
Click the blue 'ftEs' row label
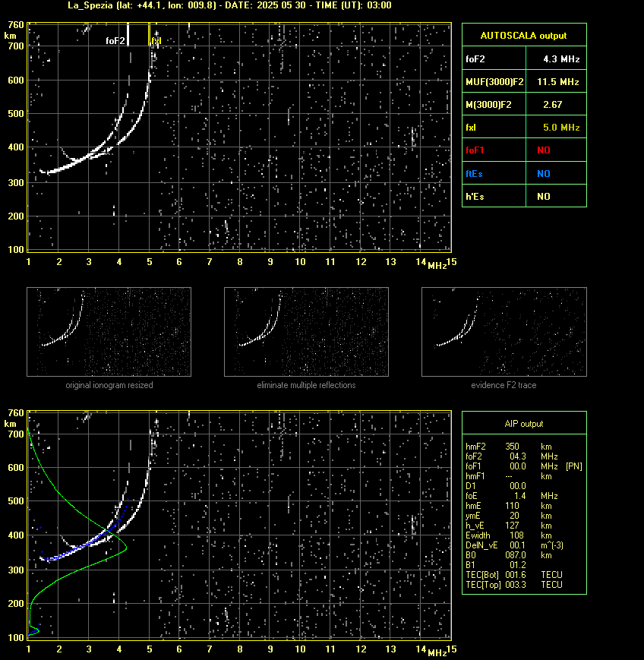[474, 173]
